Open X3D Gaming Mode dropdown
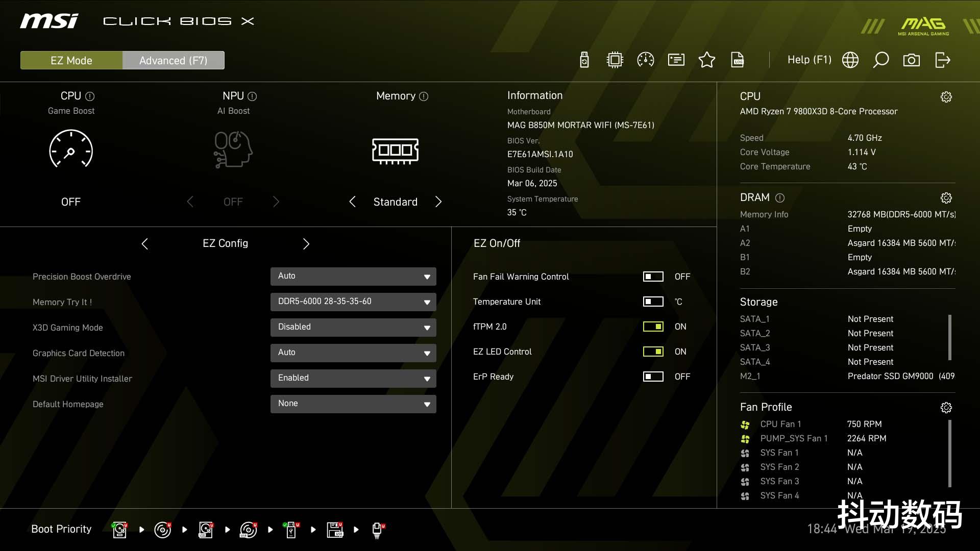Viewport: 980px width, 551px height. [x=353, y=327]
